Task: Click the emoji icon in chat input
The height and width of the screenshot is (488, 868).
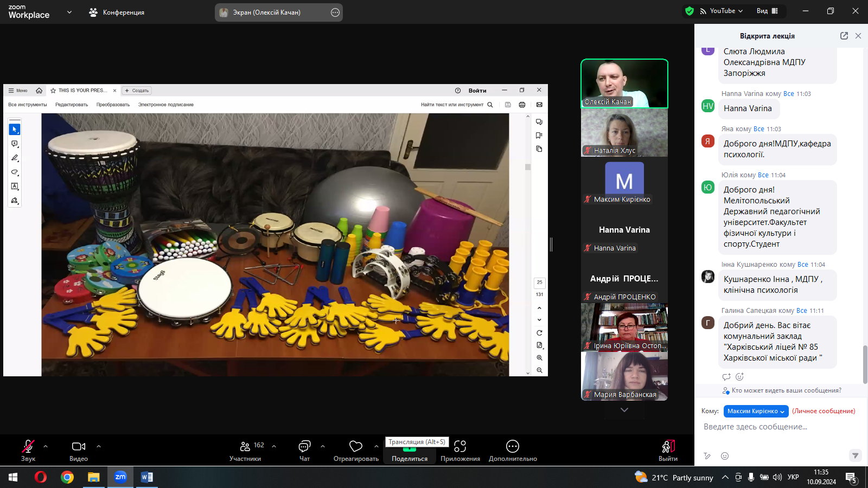Action: (725, 456)
